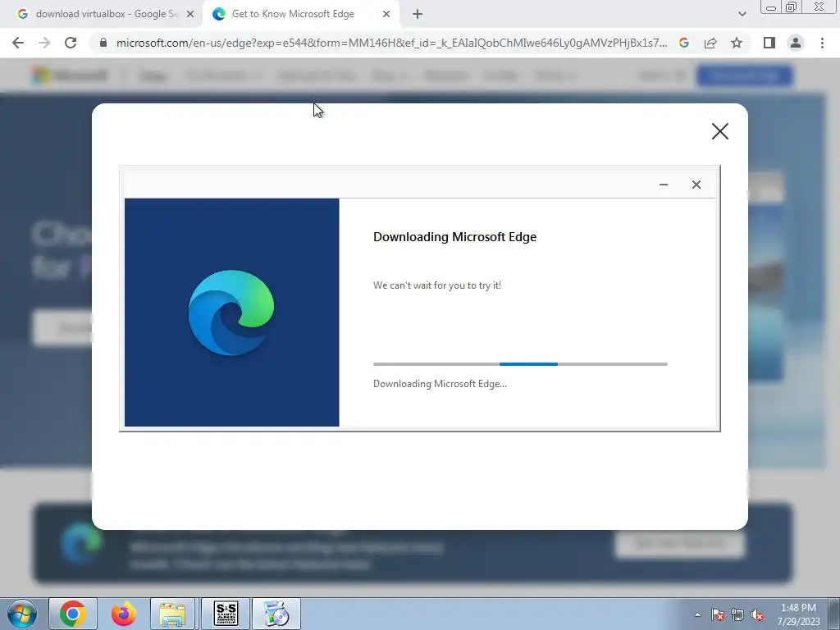Click the Show desktop strip
The image size is (840, 630).
835,614
